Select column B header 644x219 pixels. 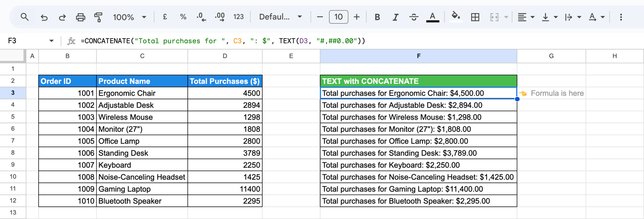(x=67, y=56)
